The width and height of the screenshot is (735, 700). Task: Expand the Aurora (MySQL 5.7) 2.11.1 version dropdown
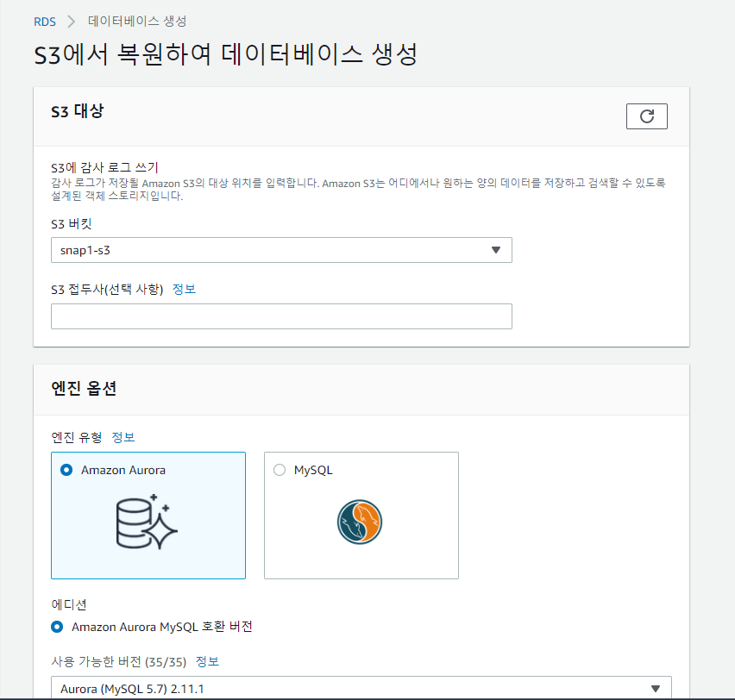[x=361, y=688]
